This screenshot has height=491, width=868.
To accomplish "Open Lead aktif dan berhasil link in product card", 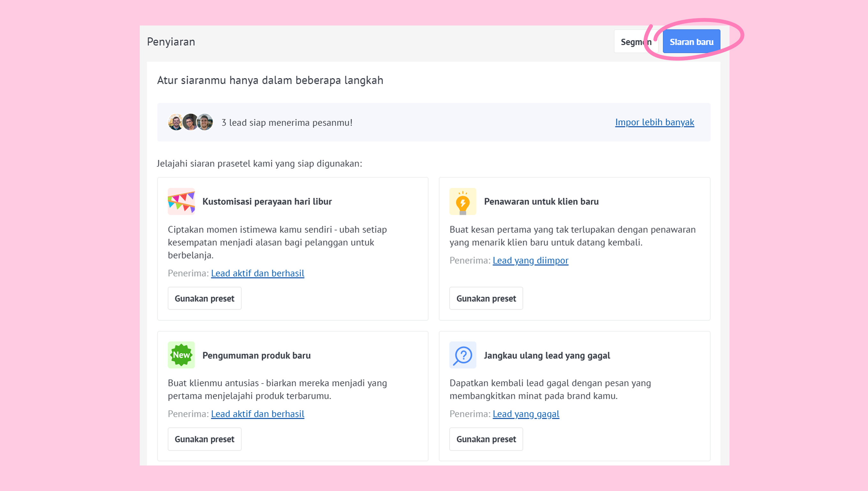I will tap(258, 414).
